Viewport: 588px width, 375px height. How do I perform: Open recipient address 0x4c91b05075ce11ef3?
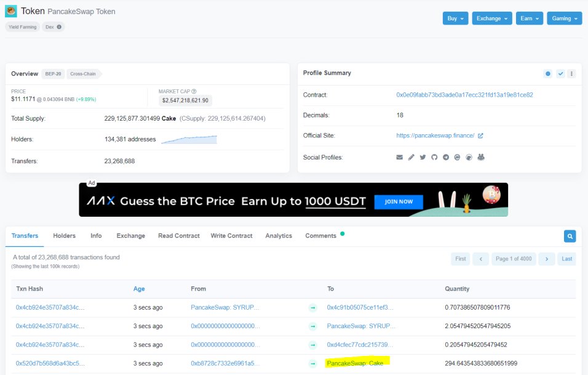(360, 307)
